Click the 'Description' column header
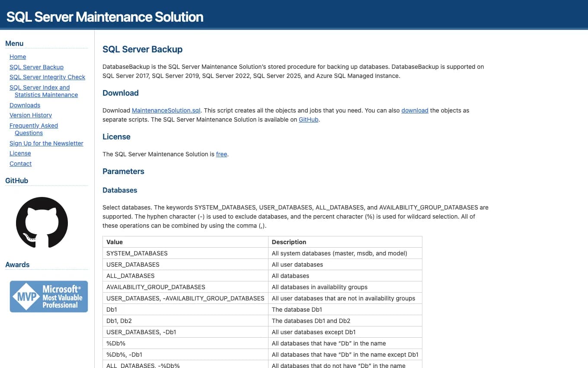This screenshot has width=588, height=368. [x=345, y=242]
